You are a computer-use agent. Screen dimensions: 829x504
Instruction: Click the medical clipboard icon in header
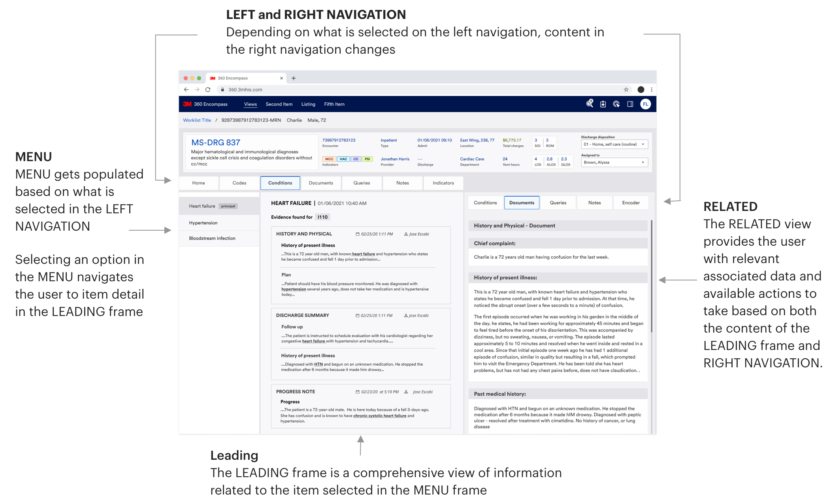click(x=603, y=104)
